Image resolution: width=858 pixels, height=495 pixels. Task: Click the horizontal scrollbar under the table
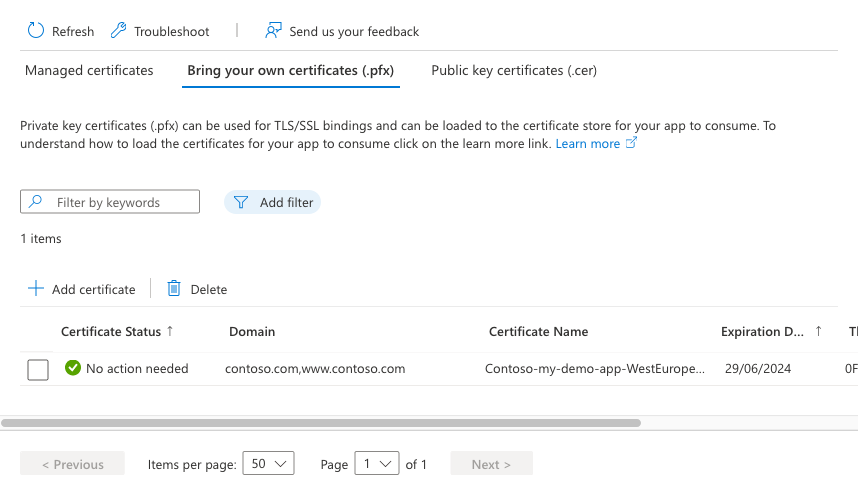[x=320, y=423]
